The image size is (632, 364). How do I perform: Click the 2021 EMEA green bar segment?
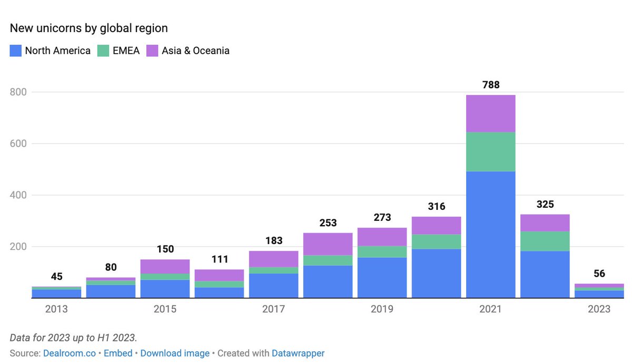[491, 151]
